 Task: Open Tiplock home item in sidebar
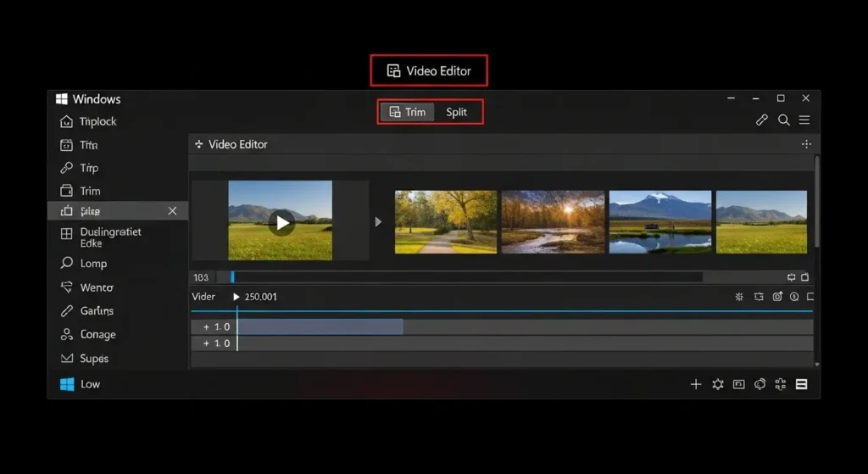[x=88, y=121]
